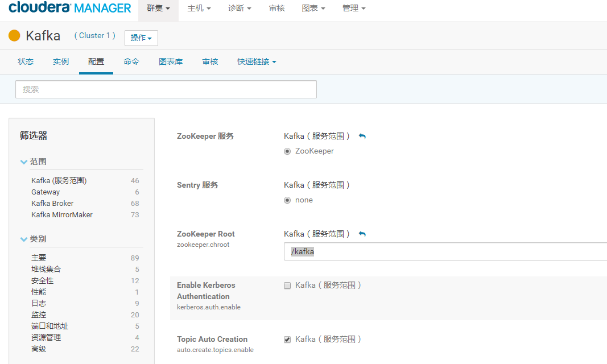Open the 图表 dropdown menu
This screenshot has width=607, height=364.
pos(313,8)
